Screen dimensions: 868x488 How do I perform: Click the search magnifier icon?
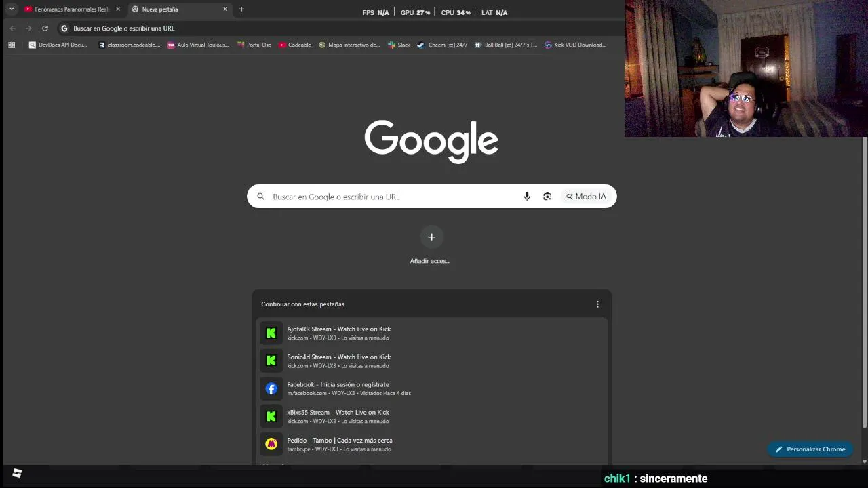click(x=260, y=197)
